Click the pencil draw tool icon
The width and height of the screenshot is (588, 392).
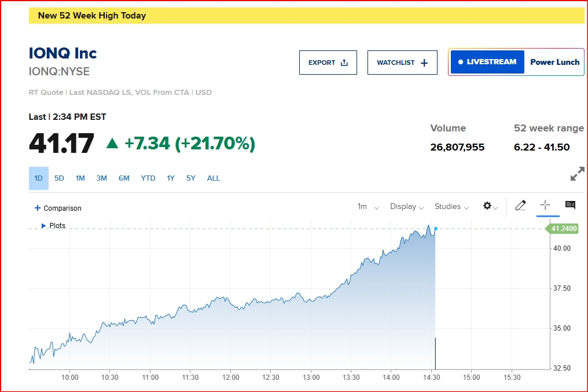click(x=520, y=206)
